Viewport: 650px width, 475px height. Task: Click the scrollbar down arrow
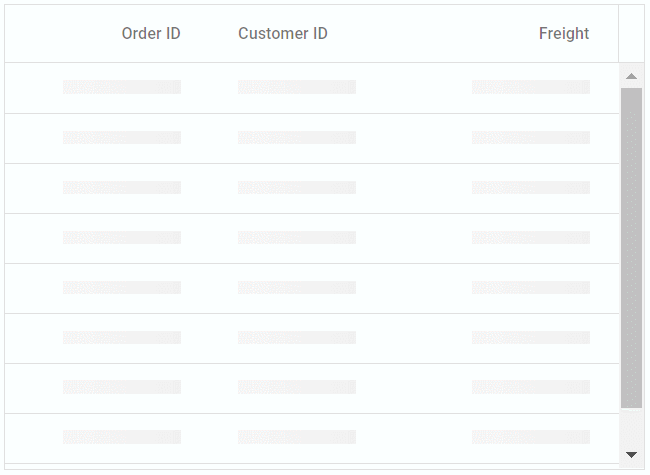(x=631, y=454)
